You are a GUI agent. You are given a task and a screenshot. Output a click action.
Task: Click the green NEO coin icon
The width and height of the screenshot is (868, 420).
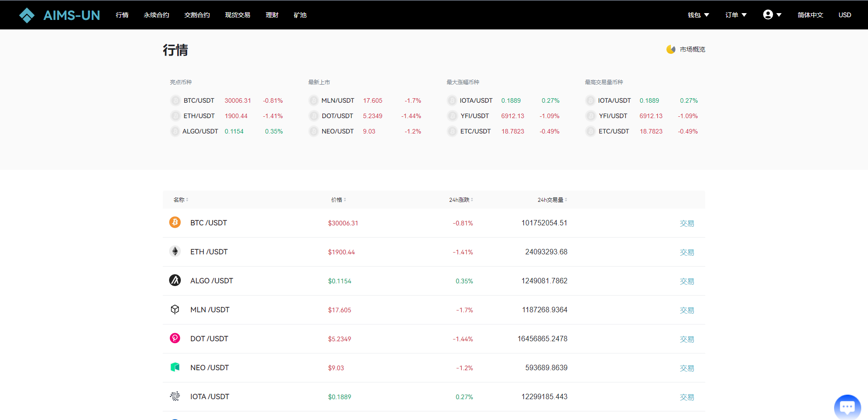[x=175, y=367]
